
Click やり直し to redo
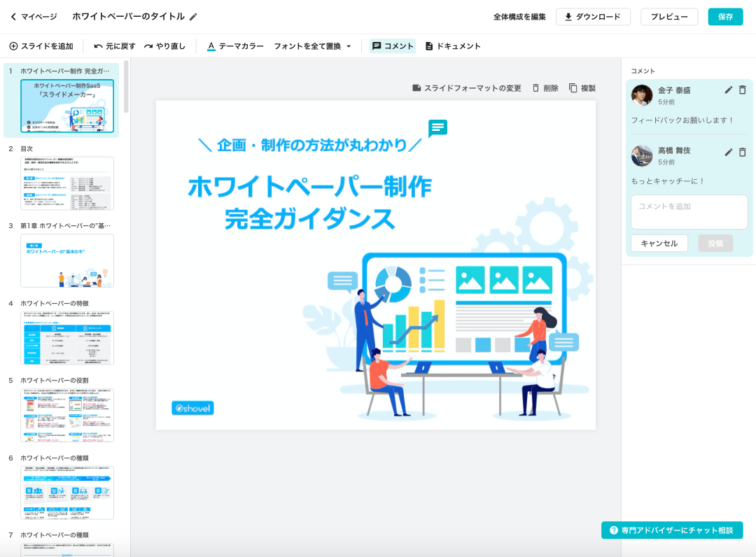(x=165, y=46)
